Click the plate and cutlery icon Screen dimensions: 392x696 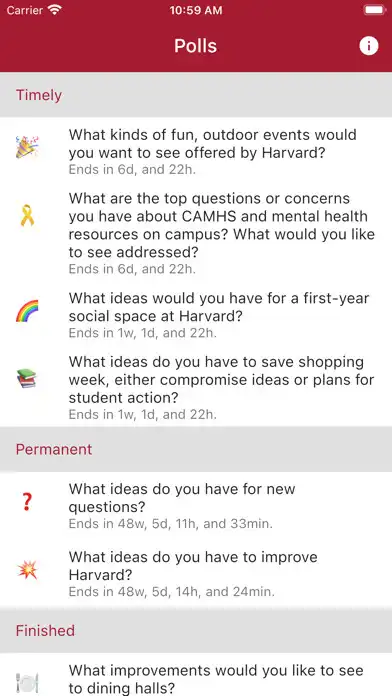point(27,682)
